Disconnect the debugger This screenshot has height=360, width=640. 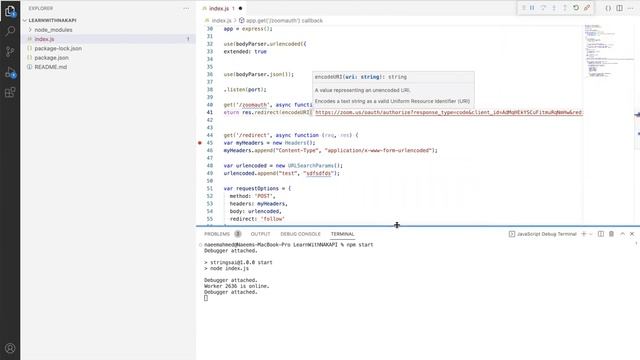[587, 8]
